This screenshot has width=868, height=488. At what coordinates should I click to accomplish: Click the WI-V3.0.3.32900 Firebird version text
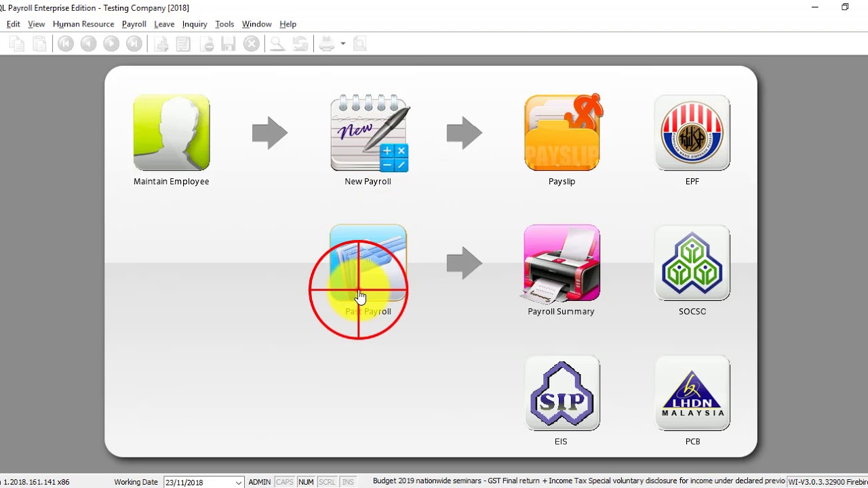coord(828,483)
